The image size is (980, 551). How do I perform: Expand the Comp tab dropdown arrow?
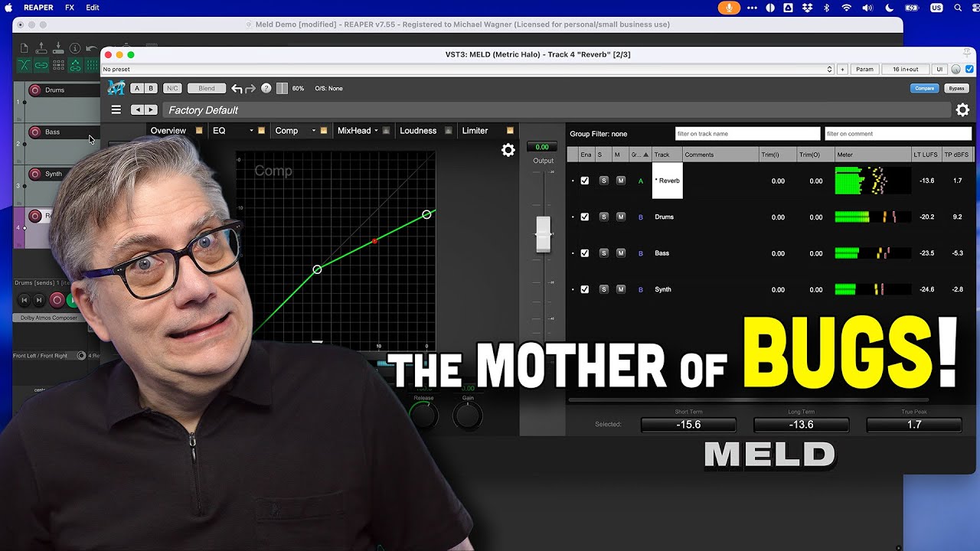(x=314, y=131)
